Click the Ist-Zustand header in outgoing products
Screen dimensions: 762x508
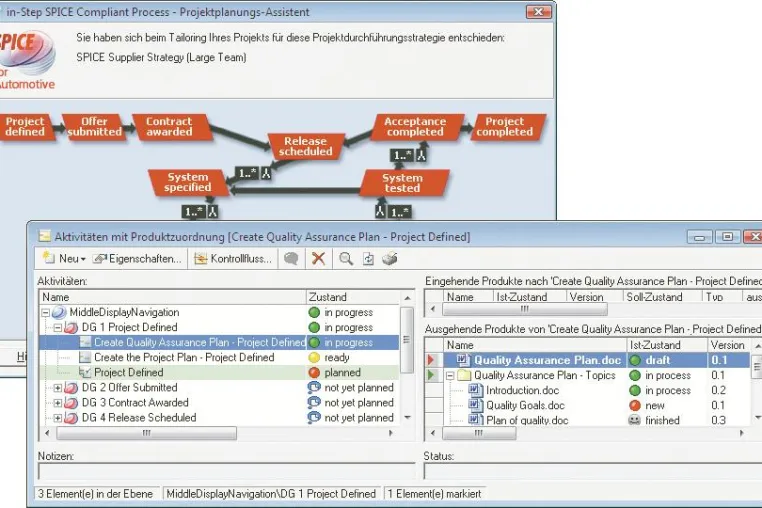click(x=666, y=345)
